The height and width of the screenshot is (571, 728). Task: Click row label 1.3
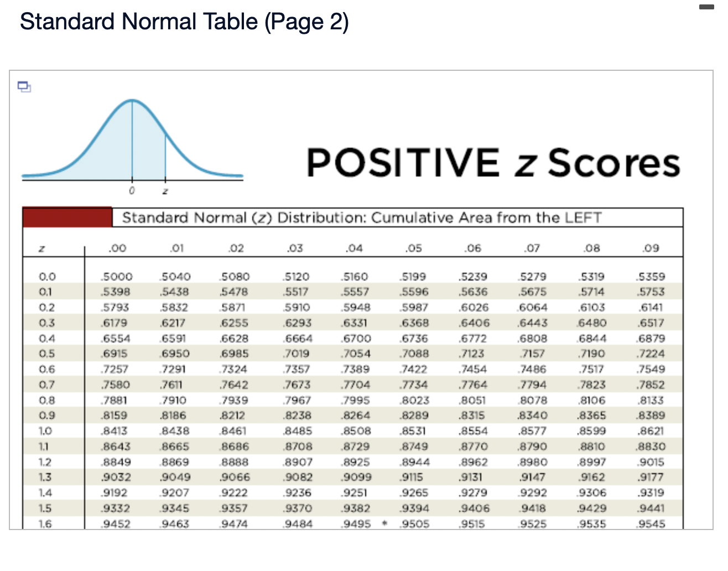pos(45,477)
